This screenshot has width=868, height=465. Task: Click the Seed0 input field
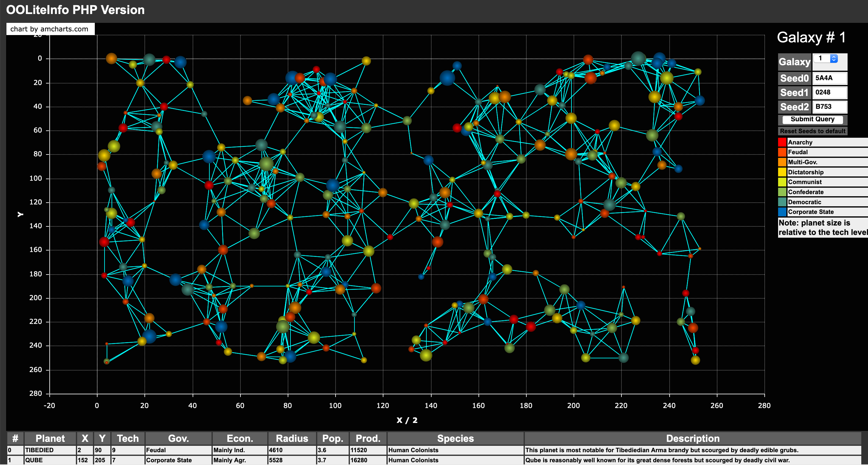[829, 78]
